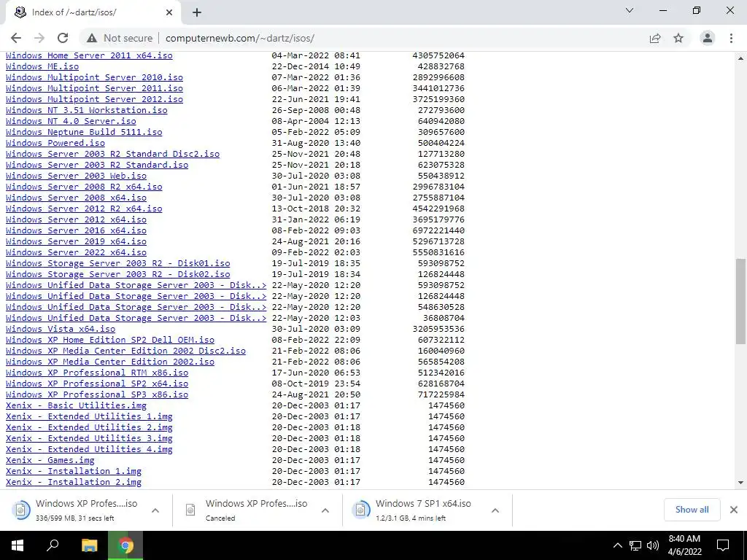747x560 pixels.
Task: Open Windows XP Media Center Edition 2002 Disc2.iso
Action: coord(125,351)
